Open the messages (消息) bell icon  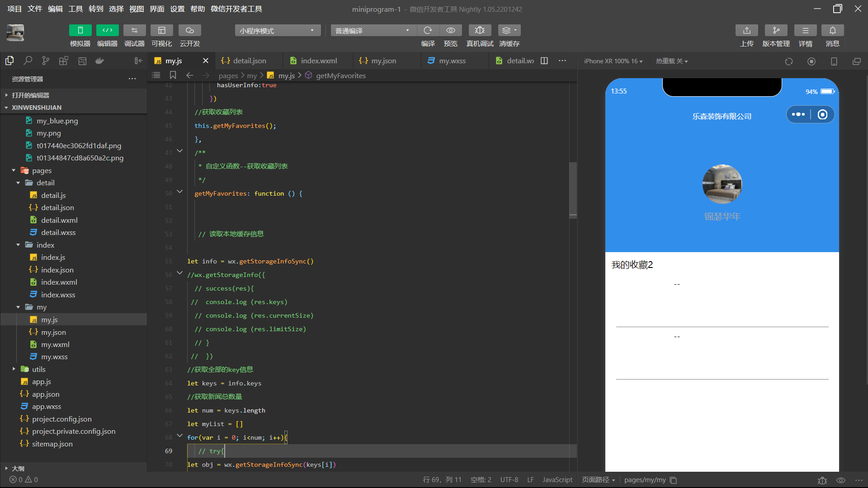pos(832,30)
